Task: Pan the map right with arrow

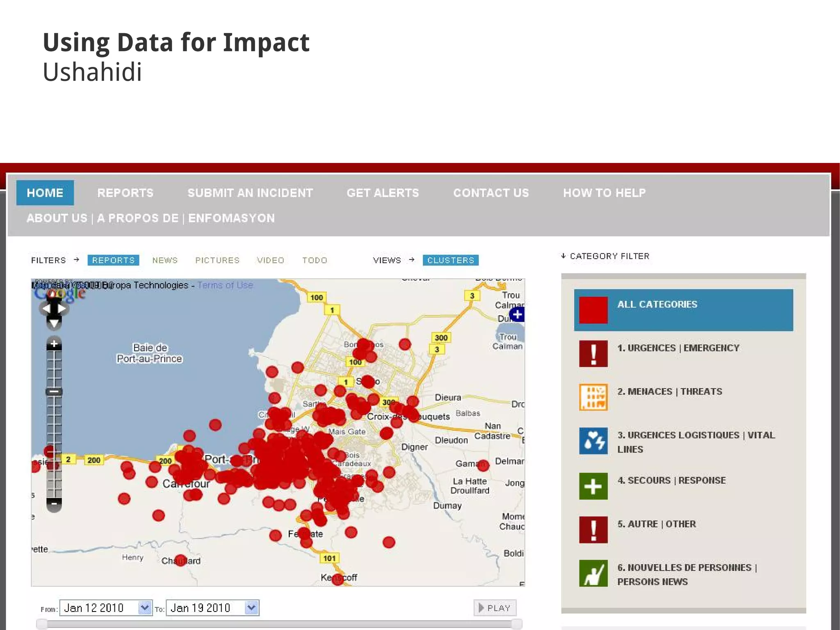Action: pos(62,308)
